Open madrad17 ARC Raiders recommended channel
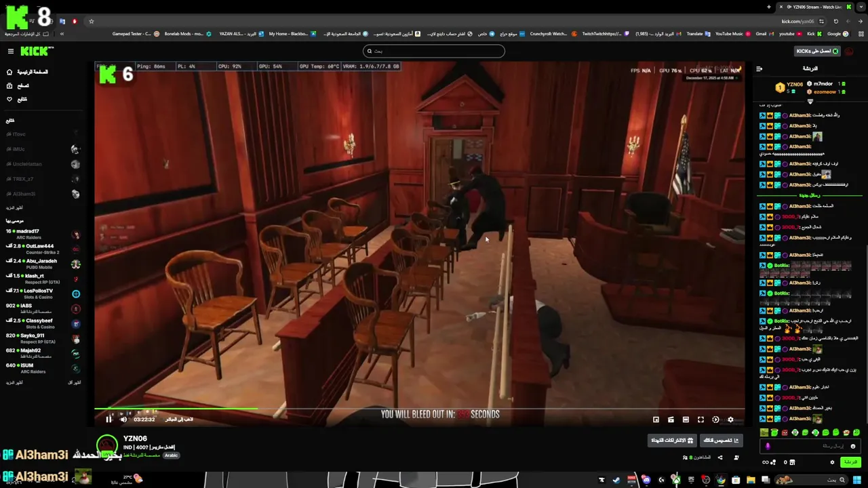This screenshot has height=488, width=868. (x=43, y=235)
